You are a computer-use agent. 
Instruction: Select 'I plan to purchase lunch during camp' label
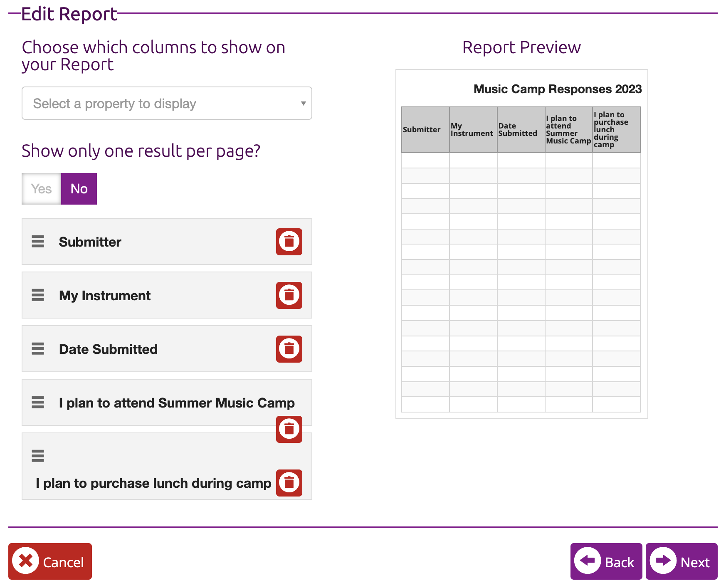pyautogui.click(x=153, y=483)
